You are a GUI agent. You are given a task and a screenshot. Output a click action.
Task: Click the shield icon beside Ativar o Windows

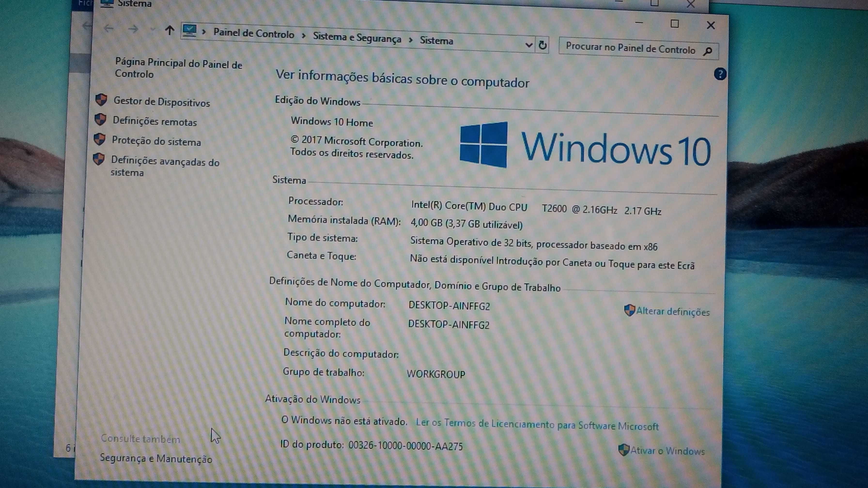624,450
